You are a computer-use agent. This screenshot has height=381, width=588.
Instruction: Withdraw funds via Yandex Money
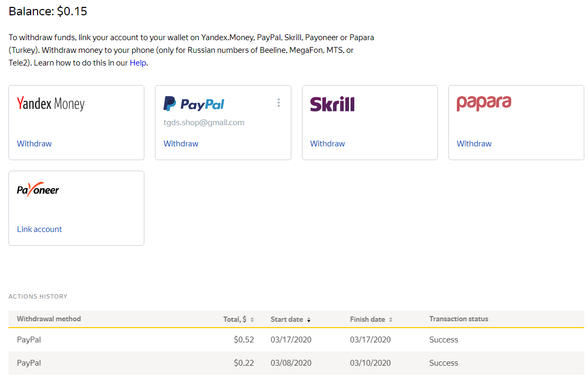(34, 144)
